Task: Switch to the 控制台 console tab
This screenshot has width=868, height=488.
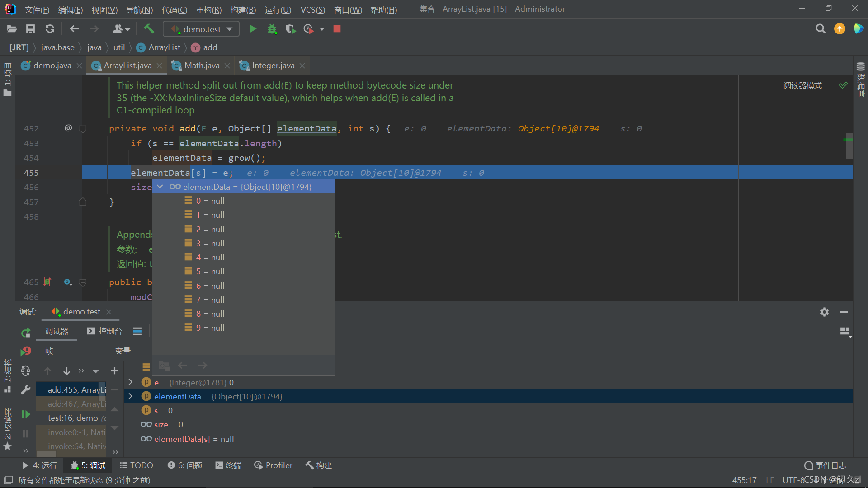Action: (104, 331)
